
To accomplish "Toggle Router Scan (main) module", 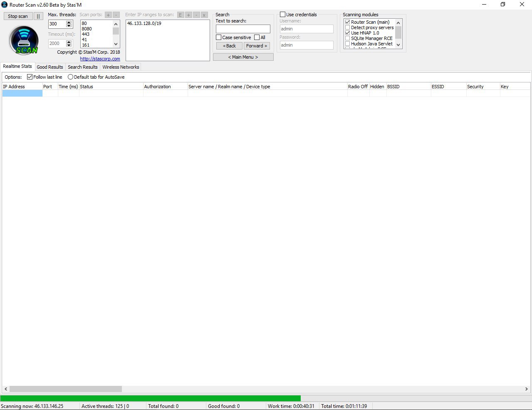I will point(347,22).
